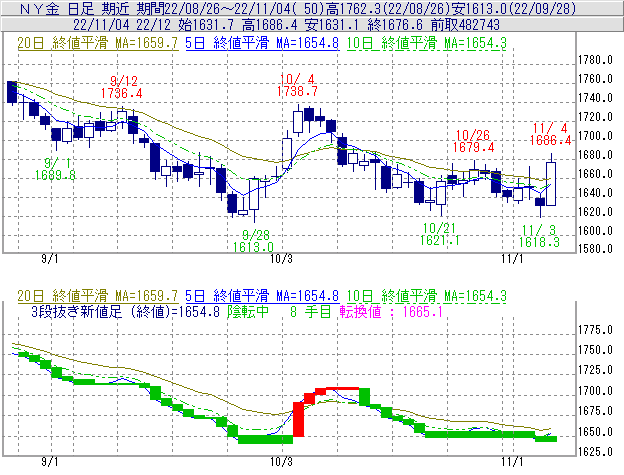The width and height of the screenshot is (624, 475).
Task: Click the 10/21 1621.1 low annotation
Action: coord(440,234)
